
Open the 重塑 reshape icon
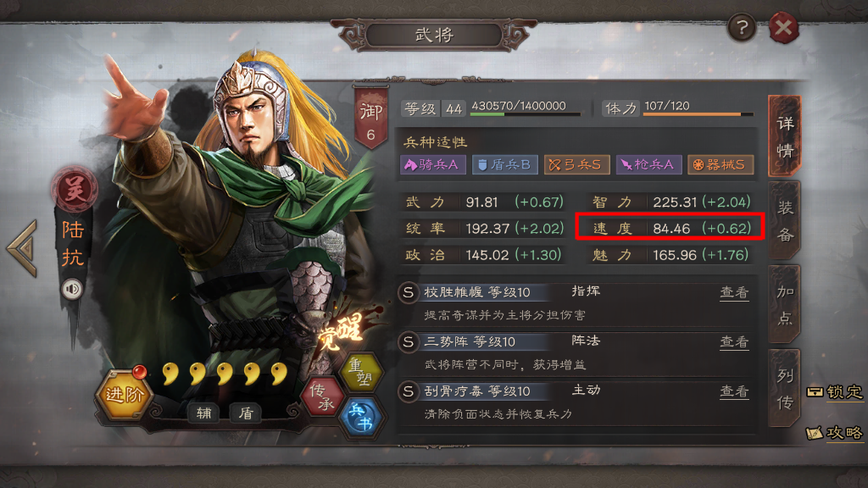pos(362,372)
